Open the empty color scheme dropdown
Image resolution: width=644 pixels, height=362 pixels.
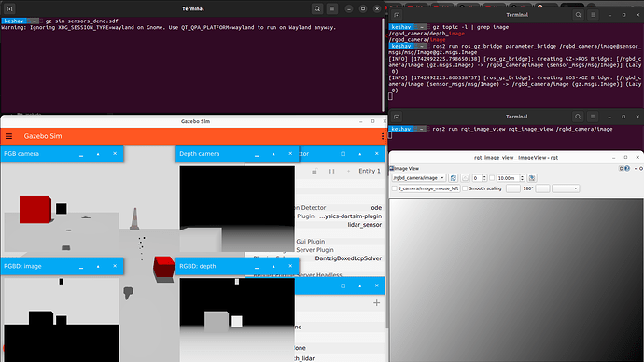point(566,188)
